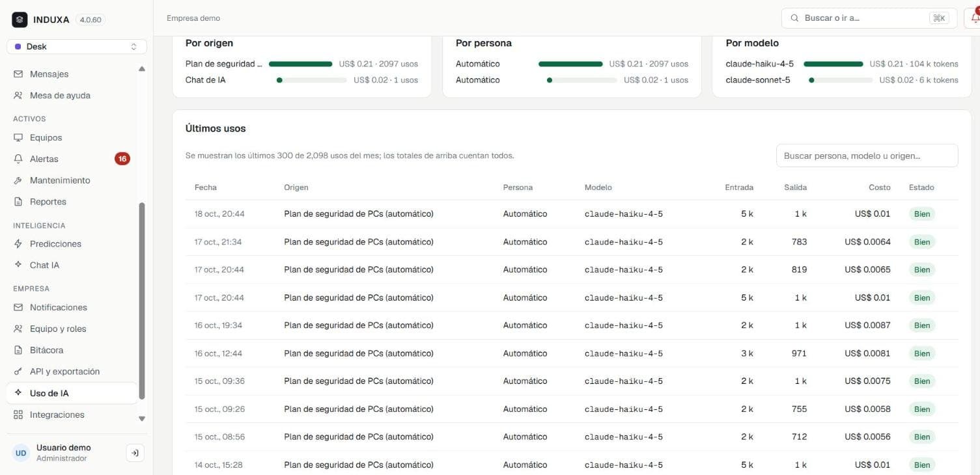Viewport: 980px width, 475px height.
Task: Click the Bitácora document icon
Action: [x=18, y=350]
